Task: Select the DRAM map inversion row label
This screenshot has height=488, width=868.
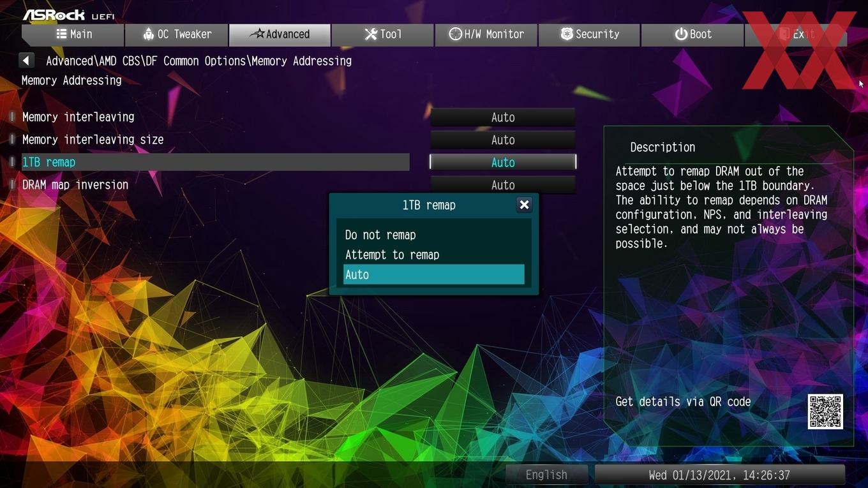Action: click(75, 184)
